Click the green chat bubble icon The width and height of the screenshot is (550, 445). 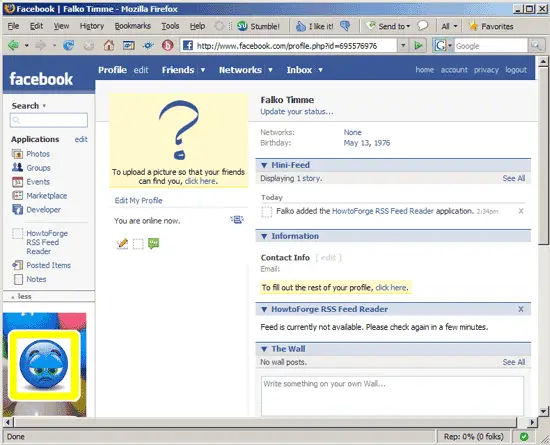coord(154,243)
